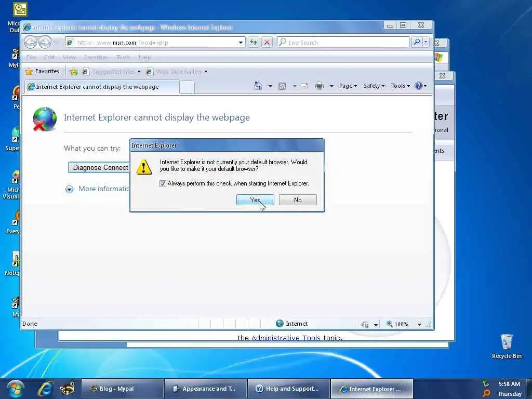Click the Internet security zone in status bar
The image size is (532, 399).
[x=292, y=324]
